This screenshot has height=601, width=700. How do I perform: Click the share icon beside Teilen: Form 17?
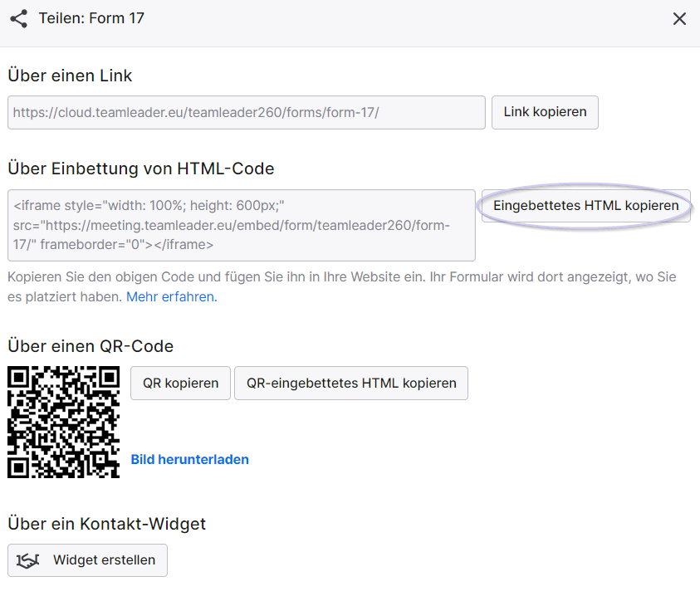[x=19, y=19]
